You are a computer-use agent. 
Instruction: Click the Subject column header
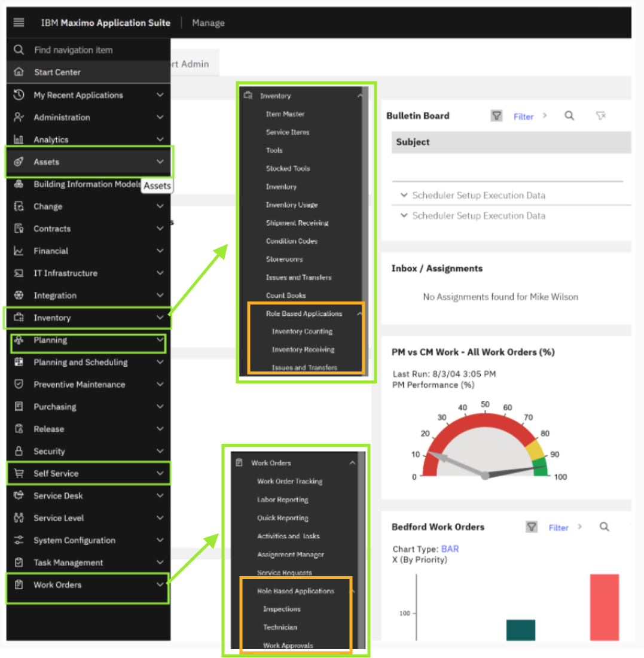pos(511,142)
